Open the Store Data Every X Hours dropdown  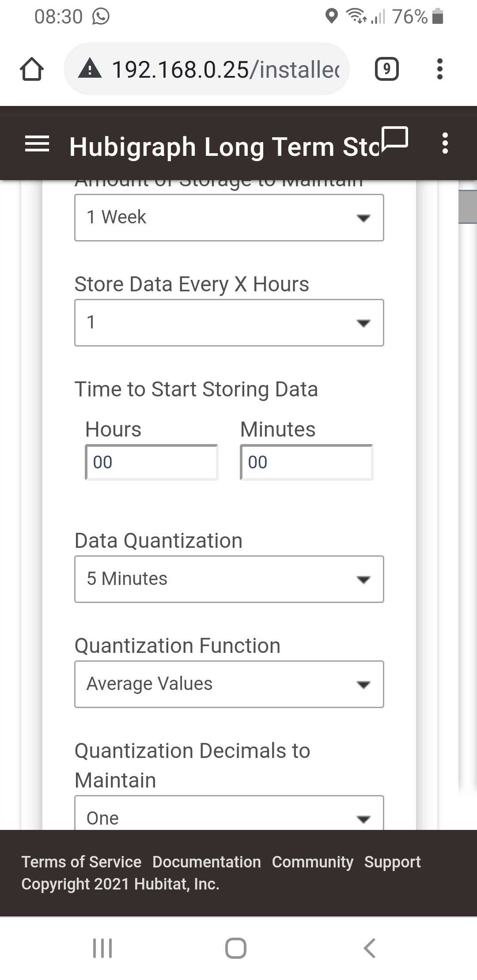click(x=229, y=323)
